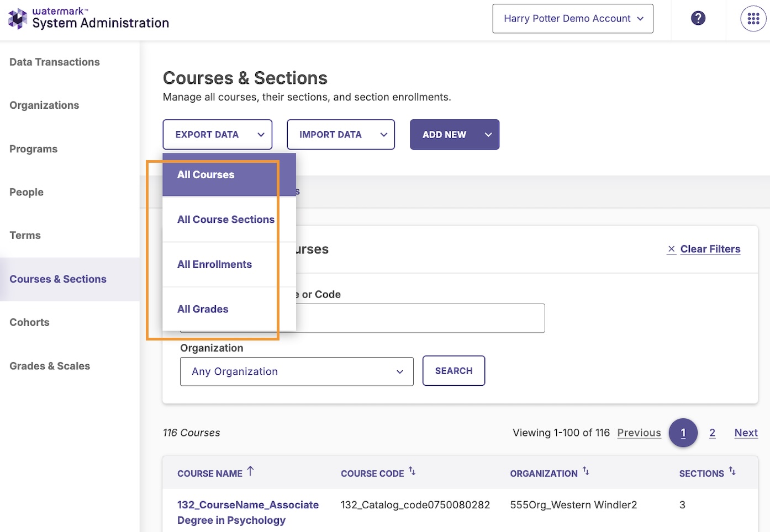The height and width of the screenshot is (532, 770).
Task: Sort by Organization arrows icon
Action: (586, 471)
